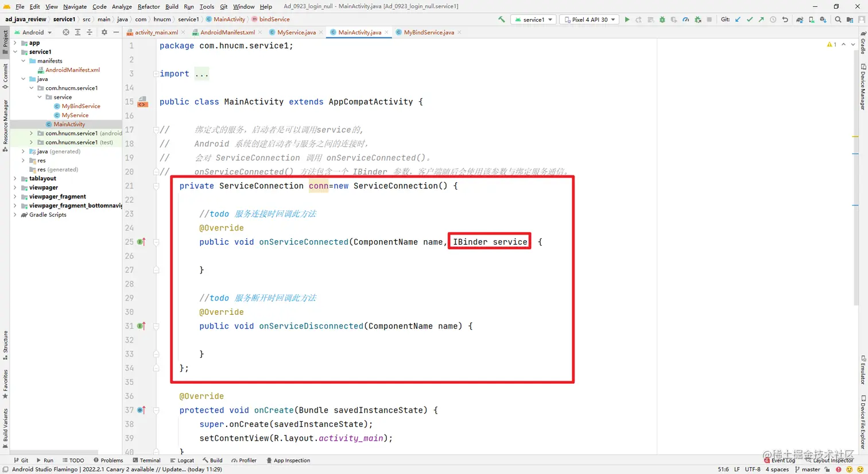Open the Problems tool window
This screenshot has height=474, width=868.
(x=108, y=460)
